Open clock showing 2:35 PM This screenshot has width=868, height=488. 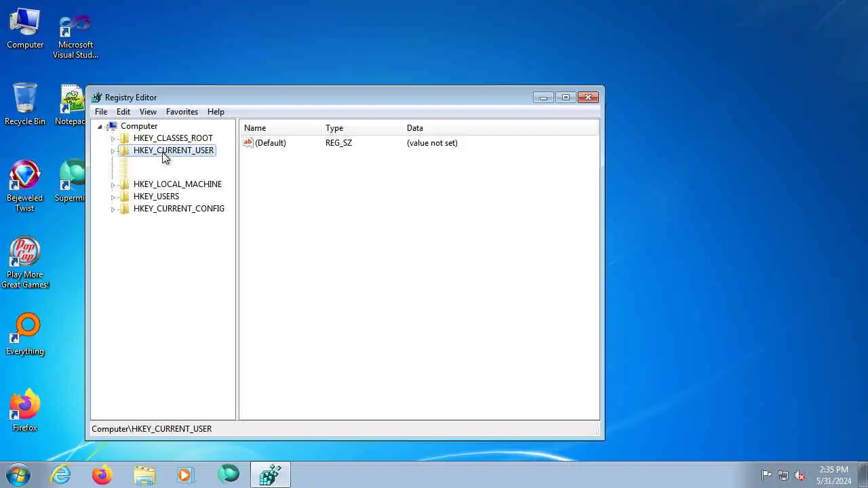click(833, 475)
